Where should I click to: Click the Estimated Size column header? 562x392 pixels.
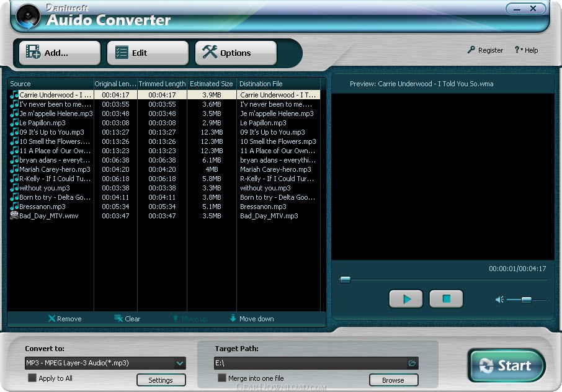tap(212, 84)
